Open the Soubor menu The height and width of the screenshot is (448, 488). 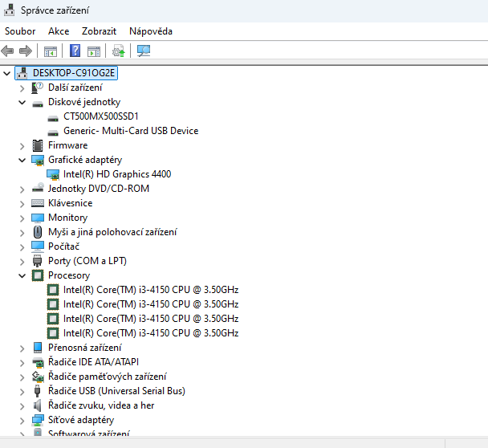click(20, 31)
